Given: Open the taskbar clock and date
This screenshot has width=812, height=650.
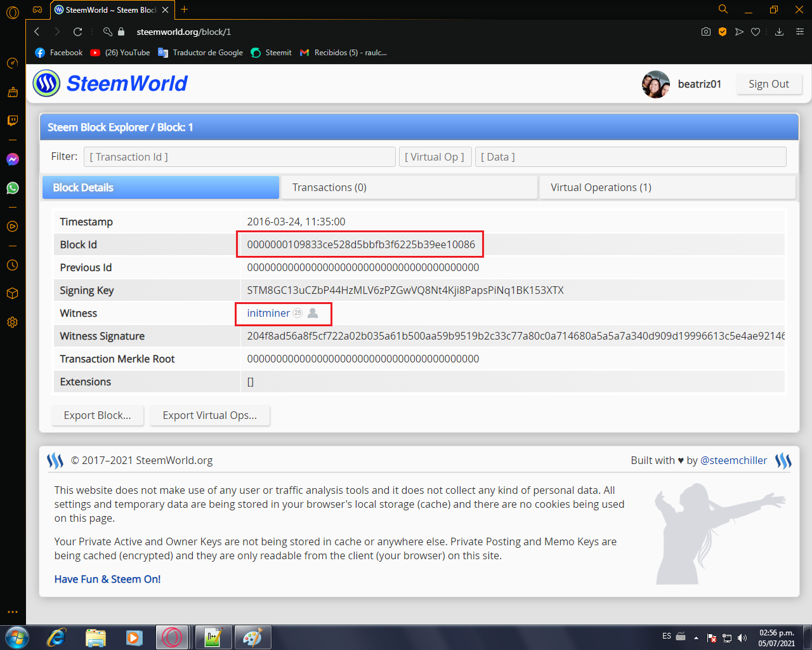Looking at the screenshot, I should (776, 637).
